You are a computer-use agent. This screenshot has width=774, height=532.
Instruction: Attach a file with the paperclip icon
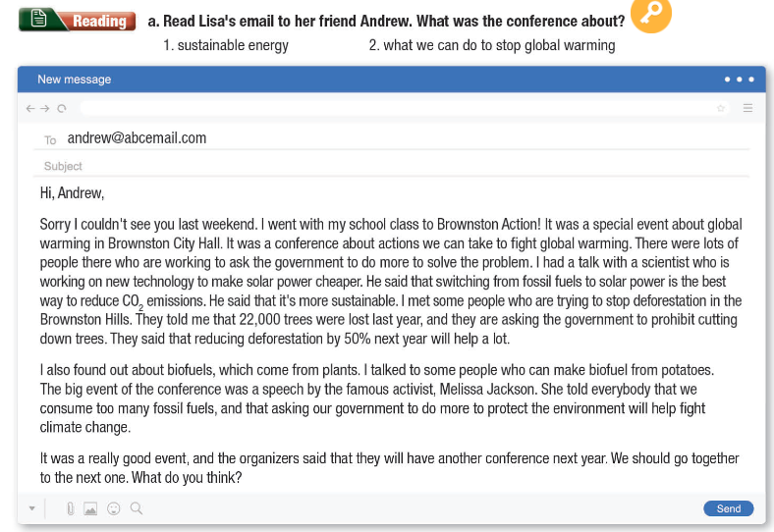71,508
